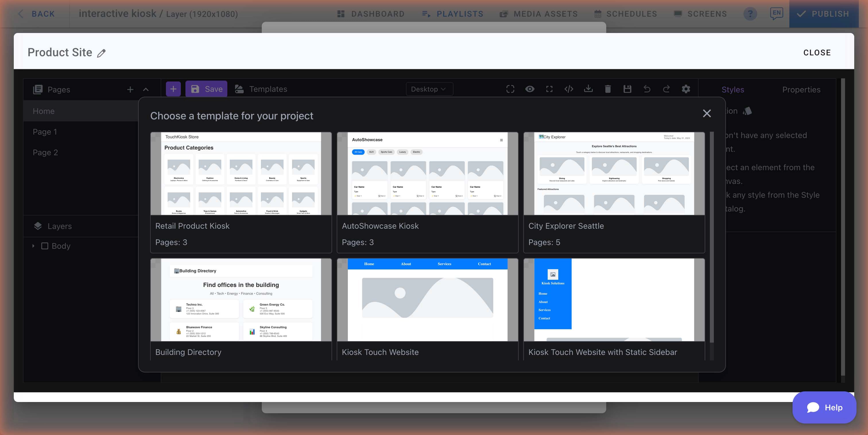Screen dimensions: 868x435
Task: Click the template list vertical scrollbar
Action: [712, 236]
